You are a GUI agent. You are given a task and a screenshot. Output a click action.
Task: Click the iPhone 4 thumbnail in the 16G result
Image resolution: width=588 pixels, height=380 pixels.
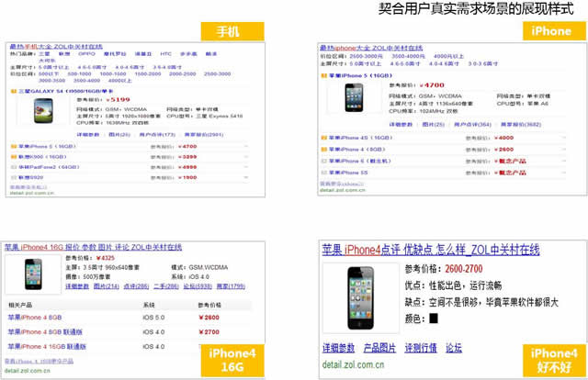point(34,273)
